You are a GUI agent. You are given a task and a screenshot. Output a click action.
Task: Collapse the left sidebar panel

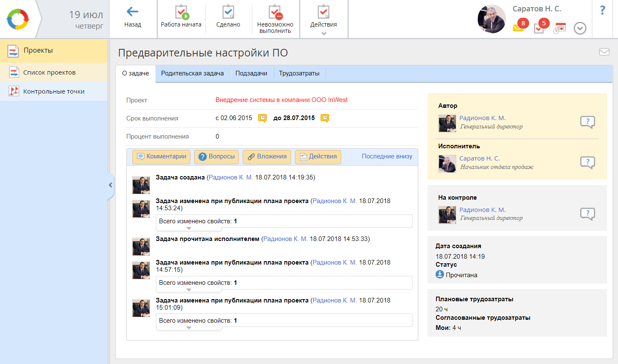coord(110,185)
